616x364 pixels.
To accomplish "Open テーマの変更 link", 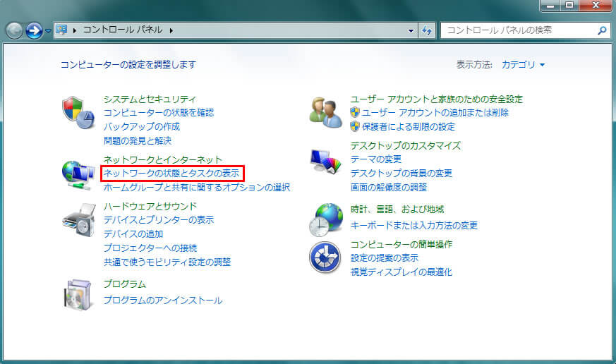I will (x=376, y=159).
